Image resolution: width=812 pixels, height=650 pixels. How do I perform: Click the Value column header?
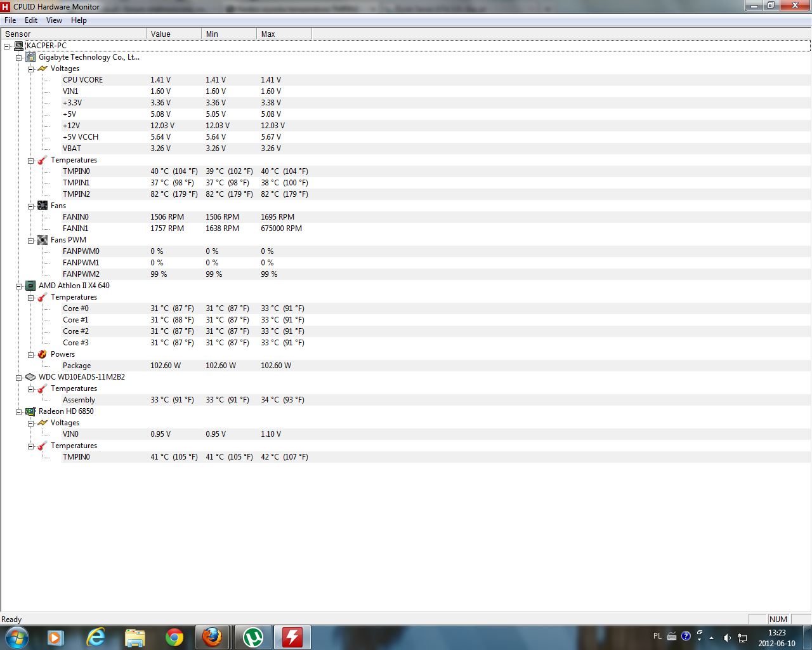coord(174,34)
